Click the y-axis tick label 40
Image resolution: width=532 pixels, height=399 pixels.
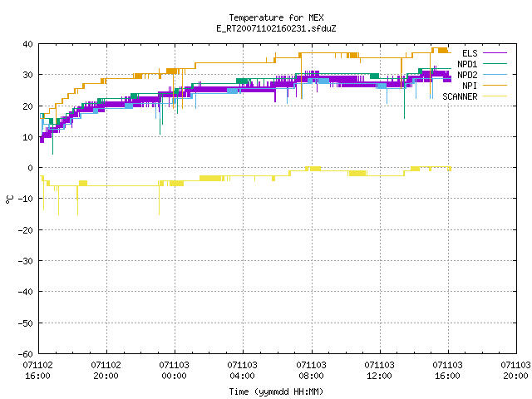pos(27,44)
